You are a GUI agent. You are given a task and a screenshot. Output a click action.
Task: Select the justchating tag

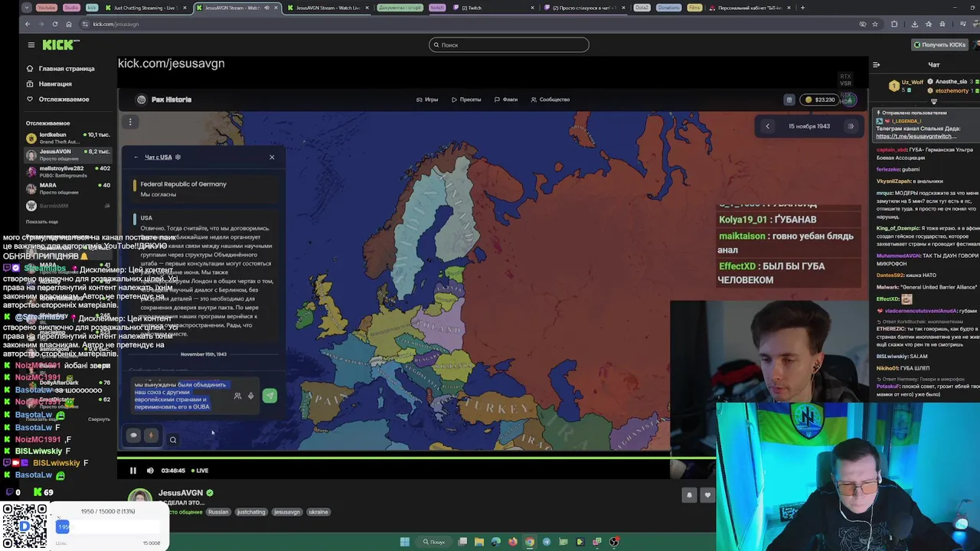coord(250,512)
